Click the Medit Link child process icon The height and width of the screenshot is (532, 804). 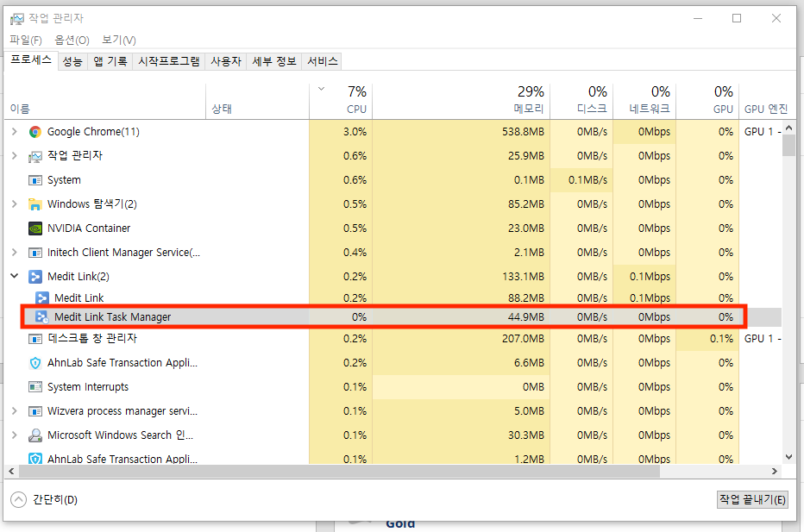(x=42, y=297)
